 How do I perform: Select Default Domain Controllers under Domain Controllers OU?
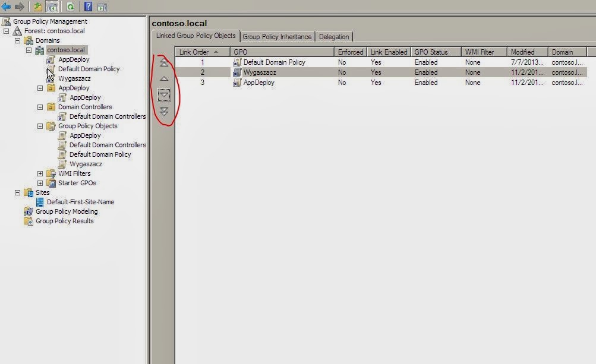[x=108, y=116]
